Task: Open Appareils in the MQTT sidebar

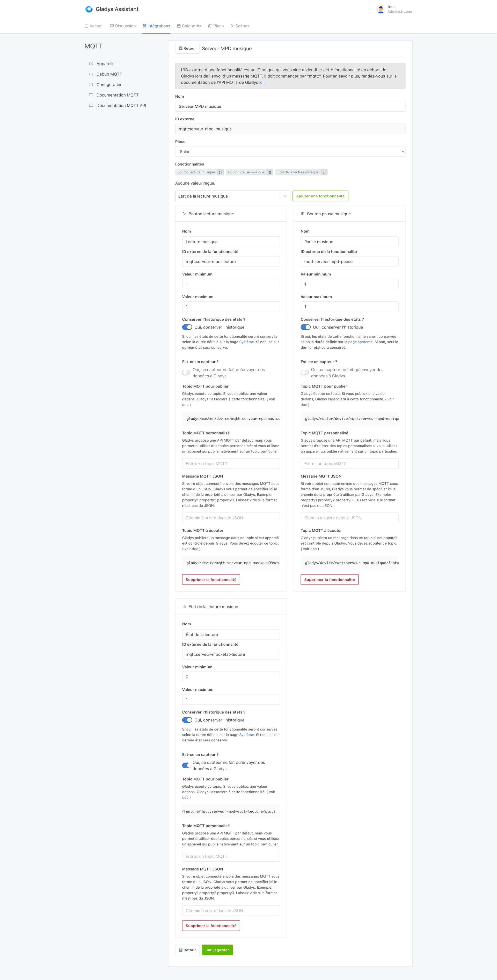Action: (105, 64)
